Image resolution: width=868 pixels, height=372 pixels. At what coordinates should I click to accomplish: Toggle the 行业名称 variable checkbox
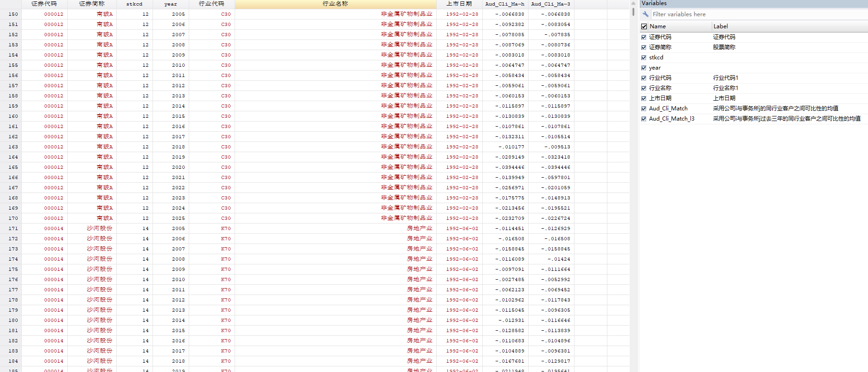pyautogui.click(x=644, y=88)
